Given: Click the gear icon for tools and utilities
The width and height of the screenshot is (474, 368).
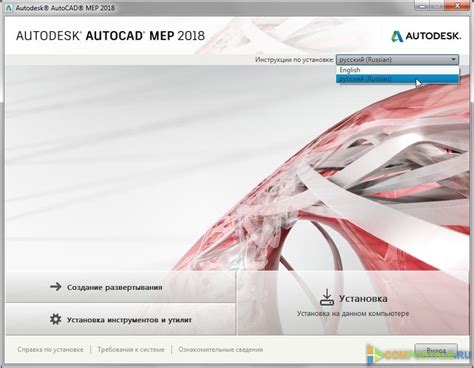Looking at the screenshot, I should 56,319.
